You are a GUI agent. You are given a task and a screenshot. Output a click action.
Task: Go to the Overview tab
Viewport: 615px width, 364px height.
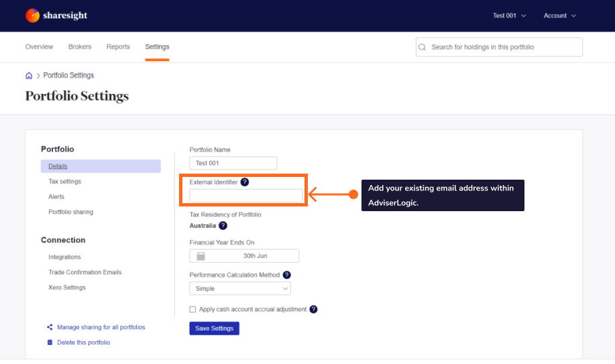[39, 47]
